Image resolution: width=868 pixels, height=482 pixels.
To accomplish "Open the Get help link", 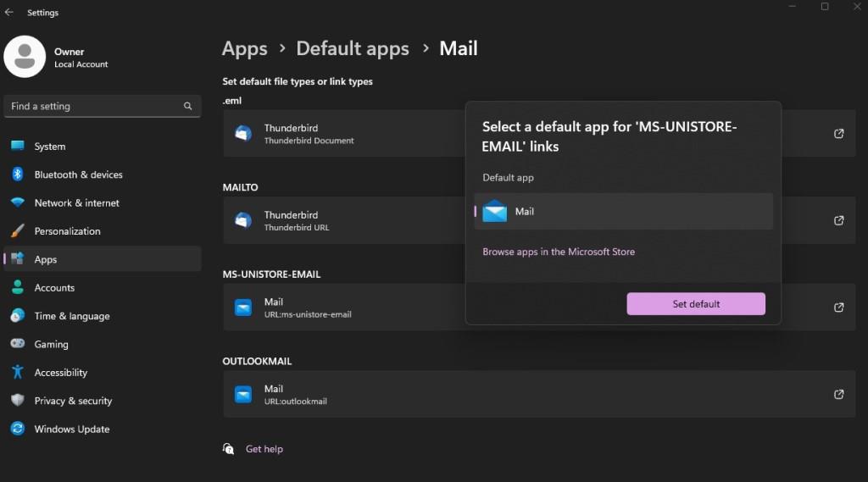I will tap(264, 449).
